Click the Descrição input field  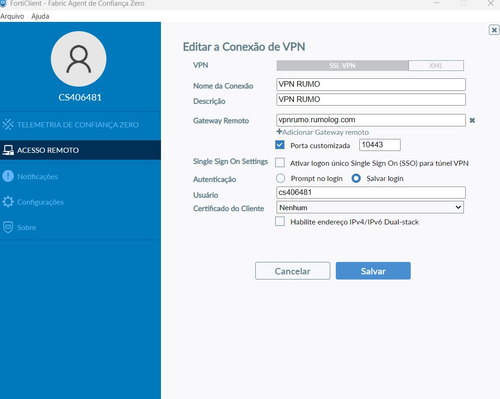tap(371, 99)
